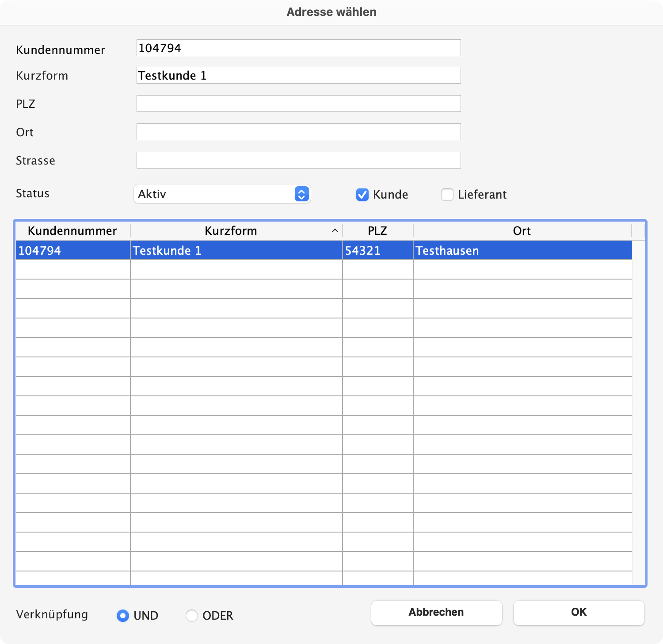This screenshot has height=644, width=663.
Task: Select the UND radio button
Action: point(123,616)
